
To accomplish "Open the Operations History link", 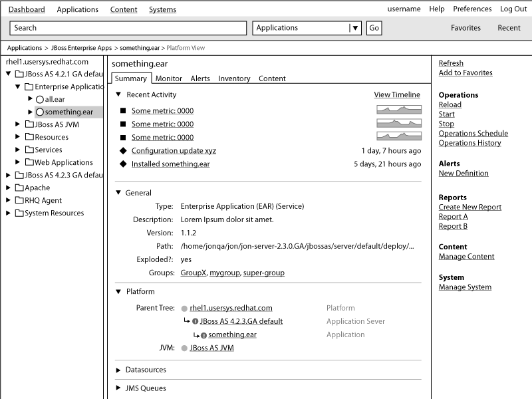I will coord(469,143).
